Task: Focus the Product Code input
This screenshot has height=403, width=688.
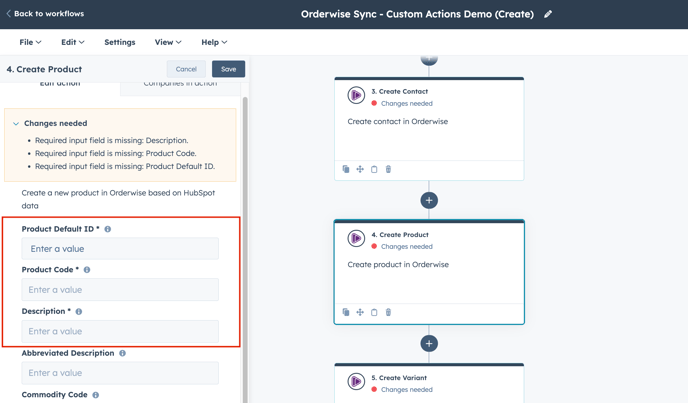Action: [120, 290]
